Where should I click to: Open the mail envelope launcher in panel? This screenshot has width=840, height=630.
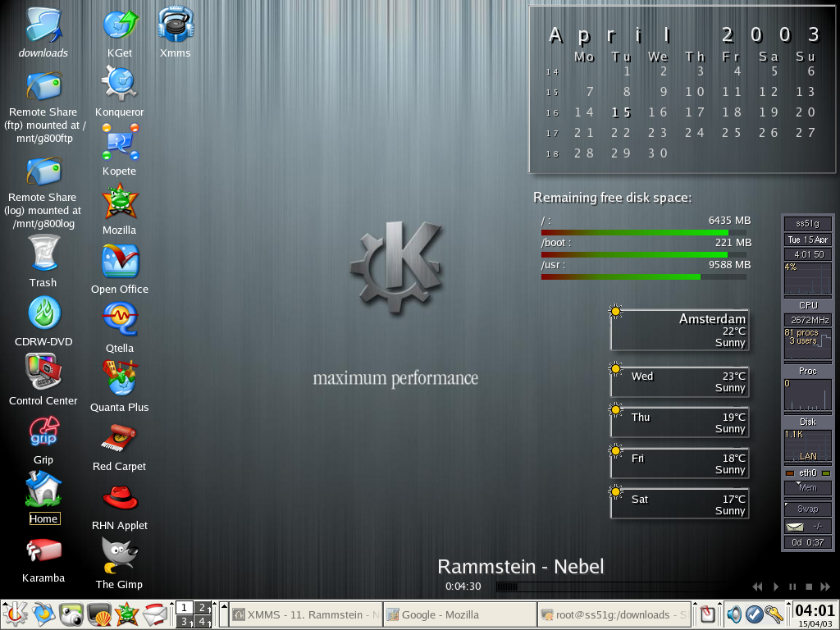155,614
